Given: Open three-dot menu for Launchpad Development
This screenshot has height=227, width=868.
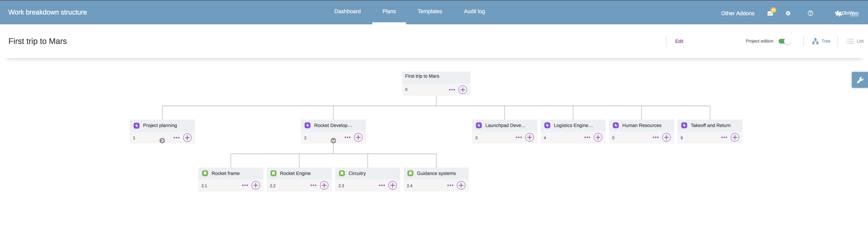Looking at the screenshot, I should 519,138.
